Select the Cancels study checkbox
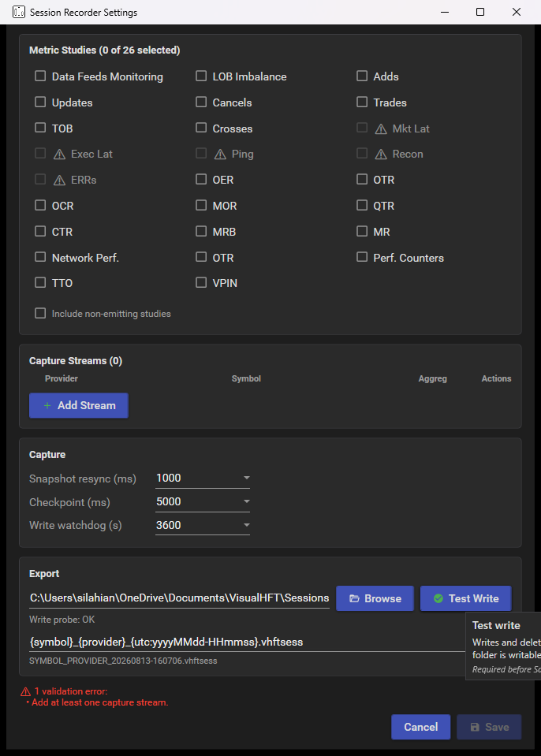This screenshot has height=756, width=541. point(201,102)
